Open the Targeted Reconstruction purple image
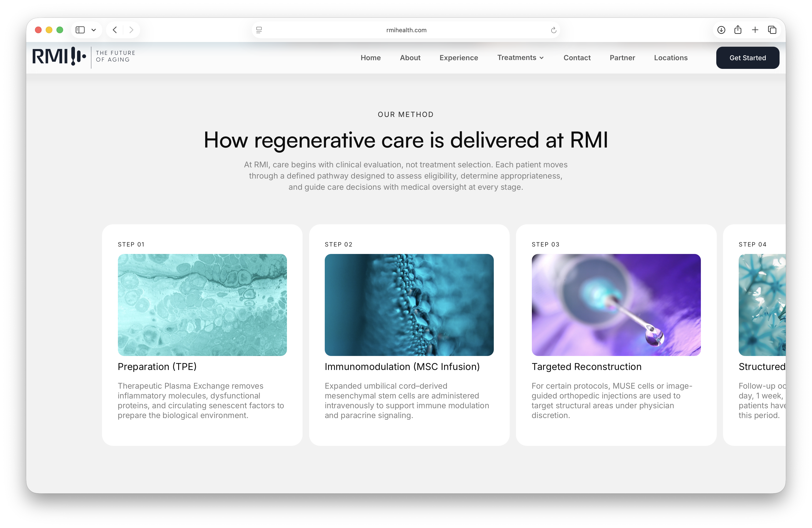The width and height of the screenshot is (812, 528). [616, 305]
